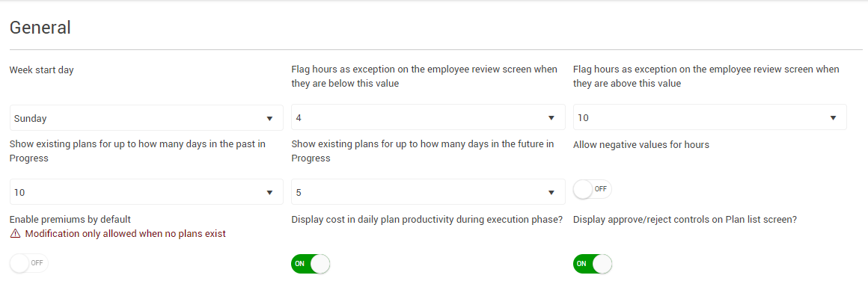
Task: Click the Week start day label
Action: tap(41, 70)
